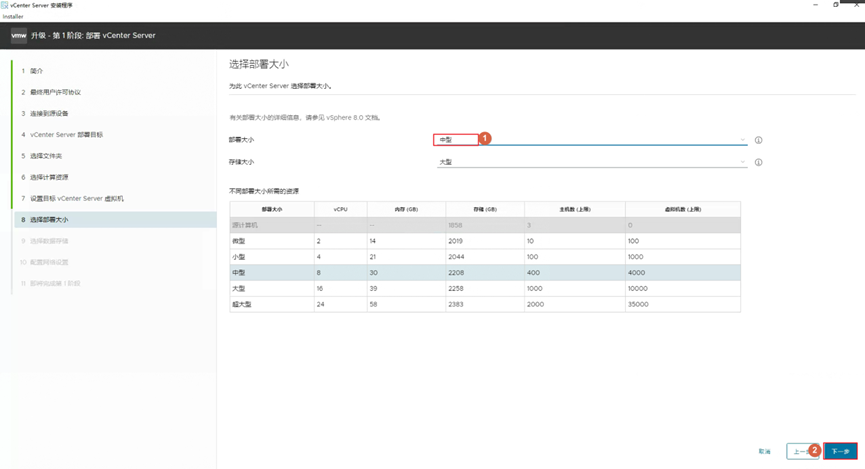Click vCPU value 8 in 中型 row
This screenshot has width=865, height=469.
[319, 273]
